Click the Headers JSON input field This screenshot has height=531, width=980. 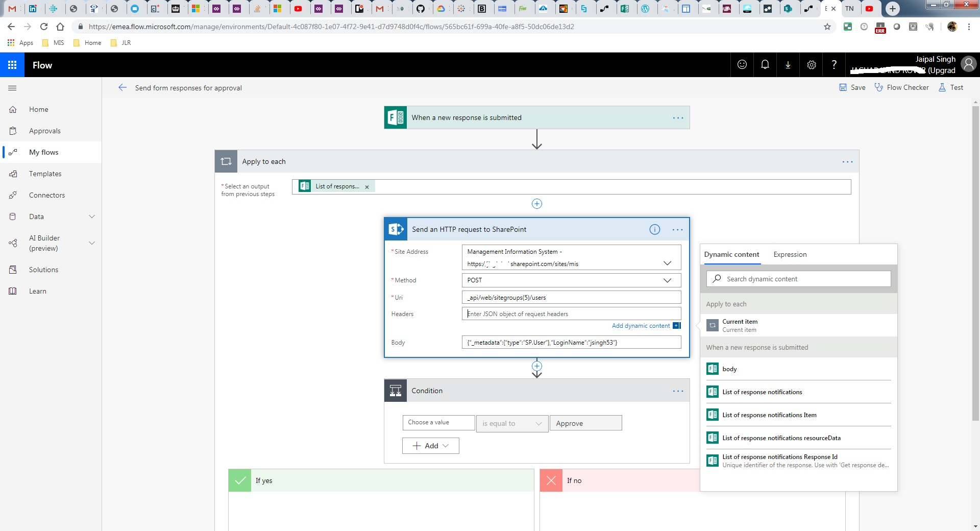point(571,314)
